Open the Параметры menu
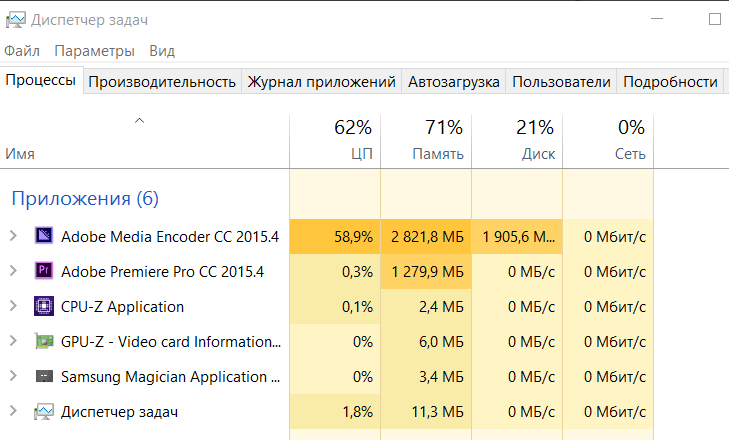 (x=94, y=51)
